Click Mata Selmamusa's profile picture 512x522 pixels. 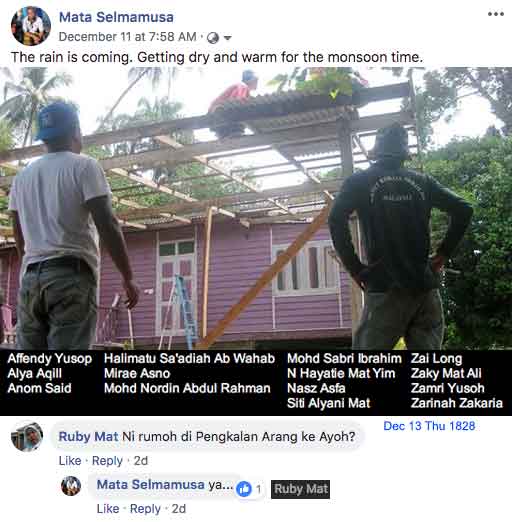[31, 26]
